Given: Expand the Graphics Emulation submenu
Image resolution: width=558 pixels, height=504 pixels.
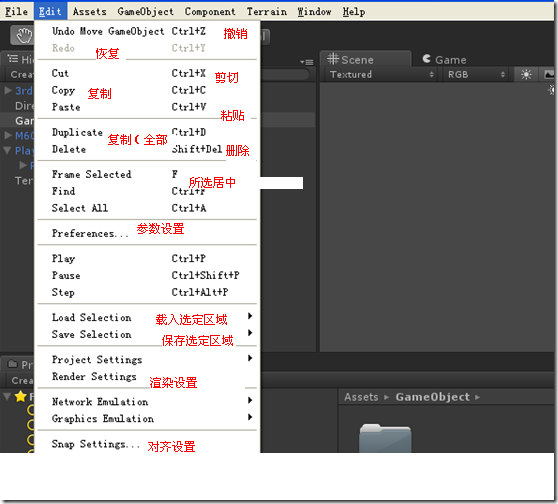Looking at the screenshot, I should coord(147,419).
